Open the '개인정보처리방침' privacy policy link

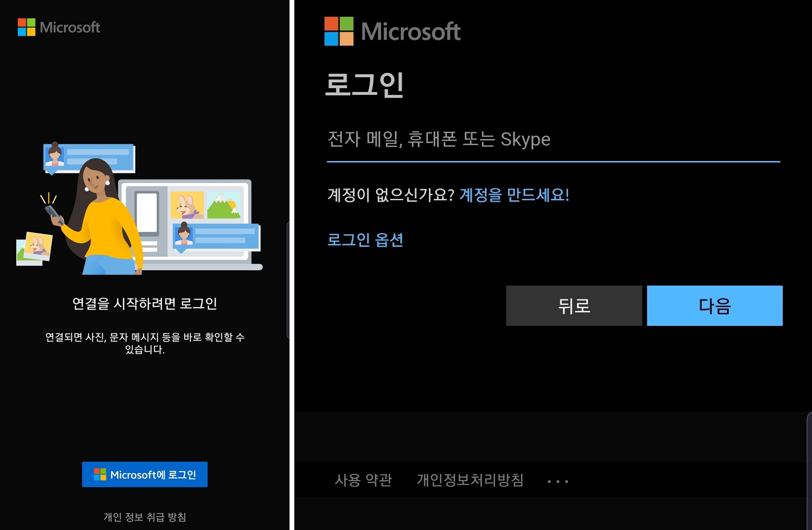(470, 480)
